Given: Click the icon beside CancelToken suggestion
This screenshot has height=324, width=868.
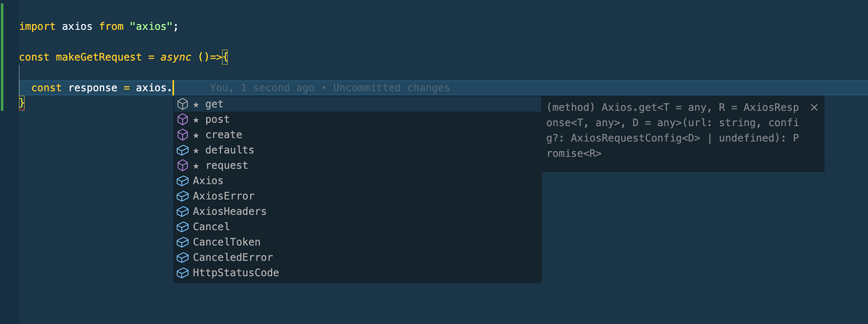Looking at the screenshot, I should pyautogui.click(x=183, y=242).
